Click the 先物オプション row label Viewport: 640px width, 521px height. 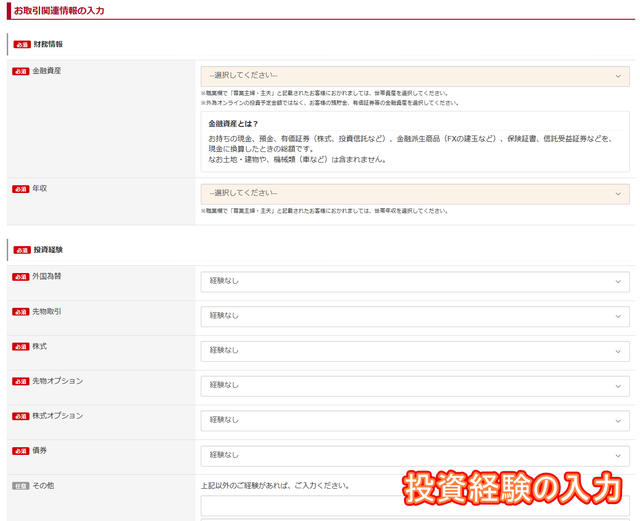pyautogui.click(x=58, y=381)
